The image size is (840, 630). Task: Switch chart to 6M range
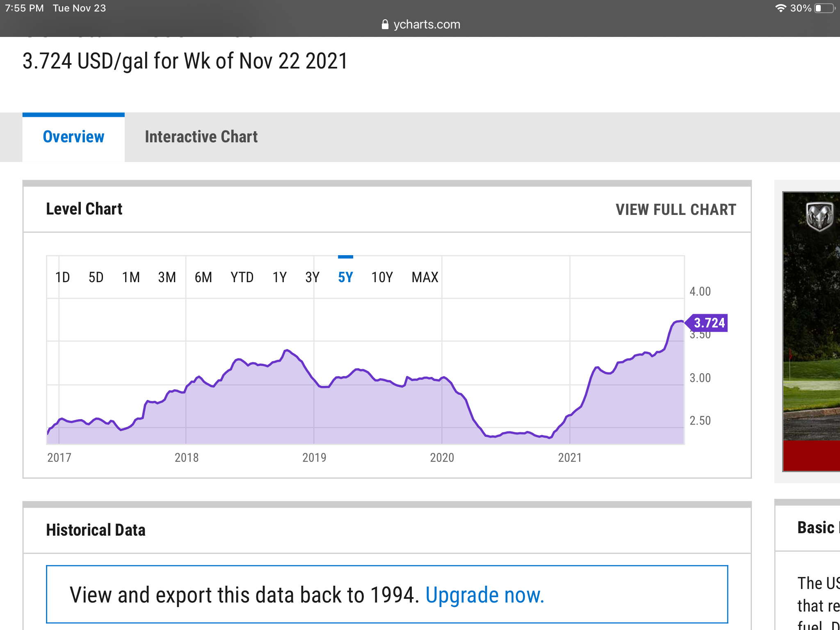203,278
